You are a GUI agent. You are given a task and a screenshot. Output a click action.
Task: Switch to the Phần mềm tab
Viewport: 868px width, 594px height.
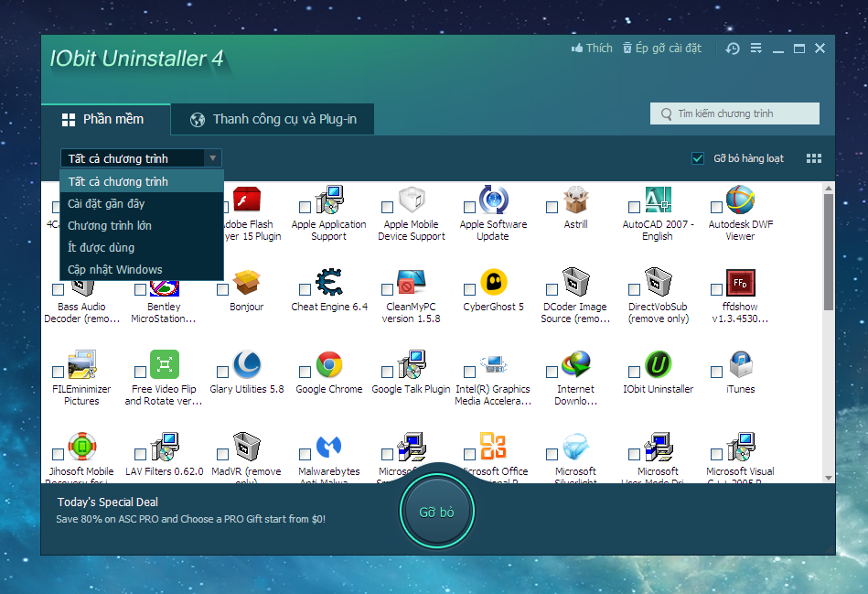click(x=106, y=120)
